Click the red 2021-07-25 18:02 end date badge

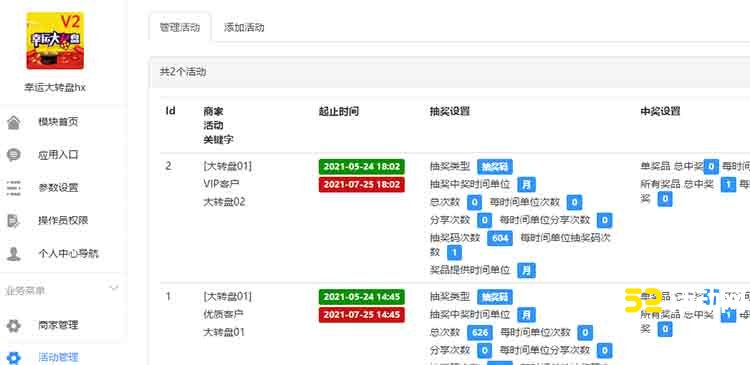[x=362, y=185]
